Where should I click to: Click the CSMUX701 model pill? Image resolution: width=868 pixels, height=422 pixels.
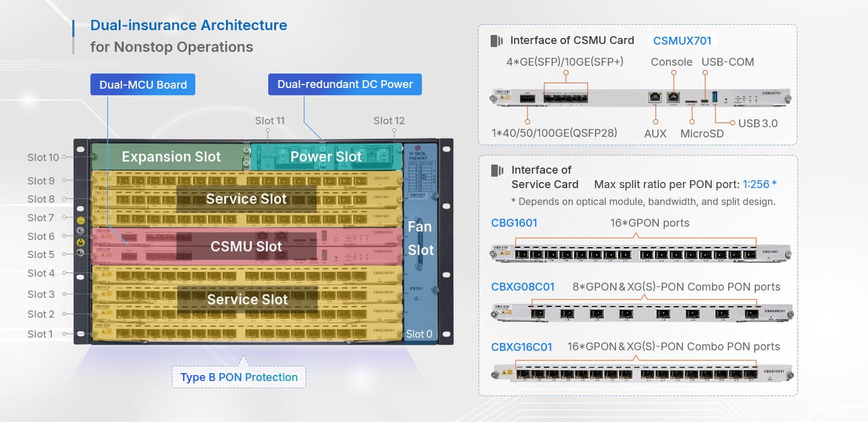(682, 41)
